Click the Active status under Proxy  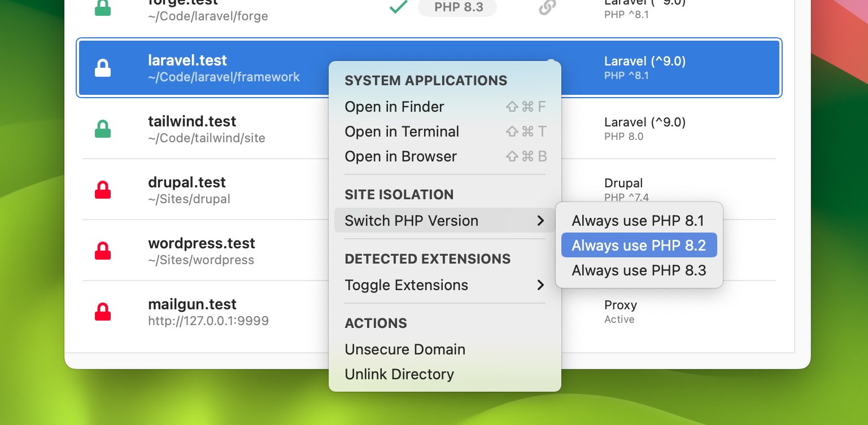(x=620, y=319)
